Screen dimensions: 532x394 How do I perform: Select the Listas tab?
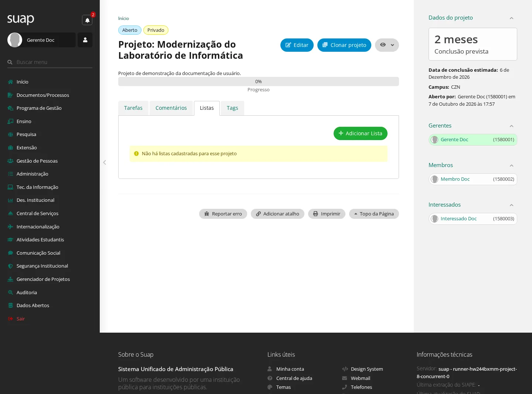coord(207,108)
